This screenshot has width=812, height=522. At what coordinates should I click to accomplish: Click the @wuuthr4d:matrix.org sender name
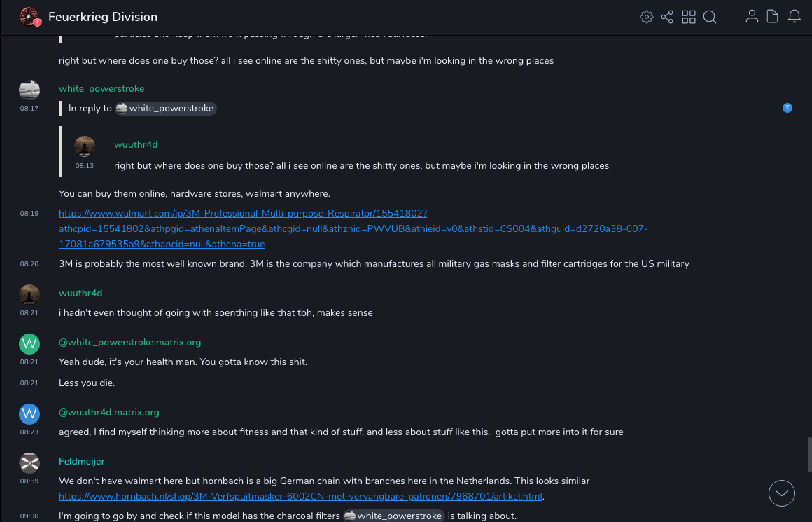click(109, 413)
